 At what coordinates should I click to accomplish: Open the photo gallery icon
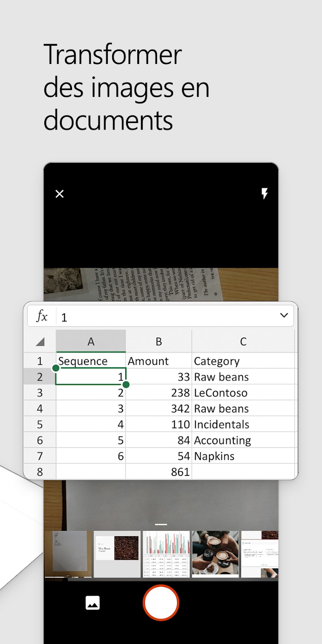(x=93, y=603)
